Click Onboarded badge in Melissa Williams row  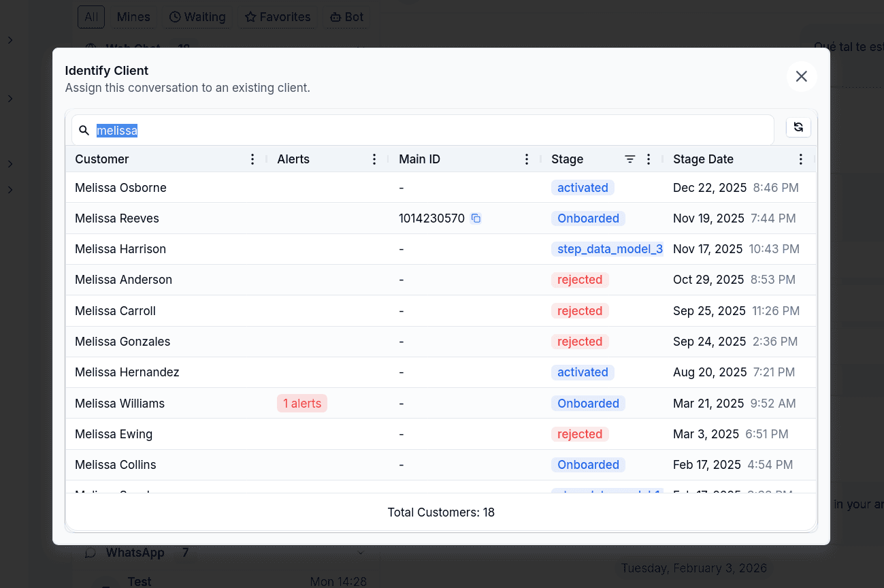coord(589,404)
